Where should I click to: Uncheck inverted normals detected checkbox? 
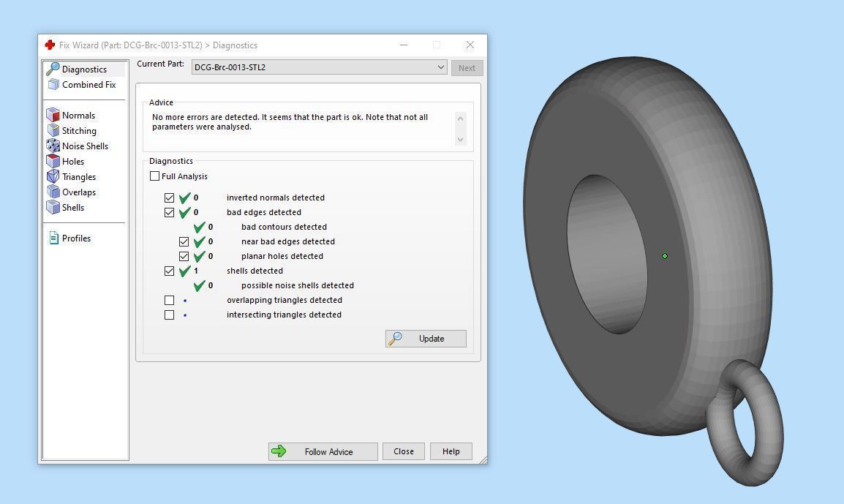169,198
